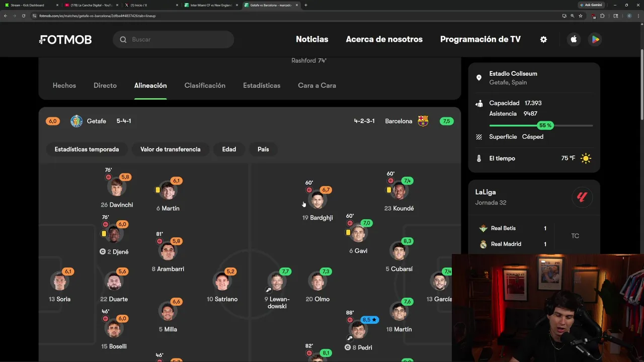This screenshot has width=644, height=362.
Task: Click player name Gavi
Action: [361, 251]
